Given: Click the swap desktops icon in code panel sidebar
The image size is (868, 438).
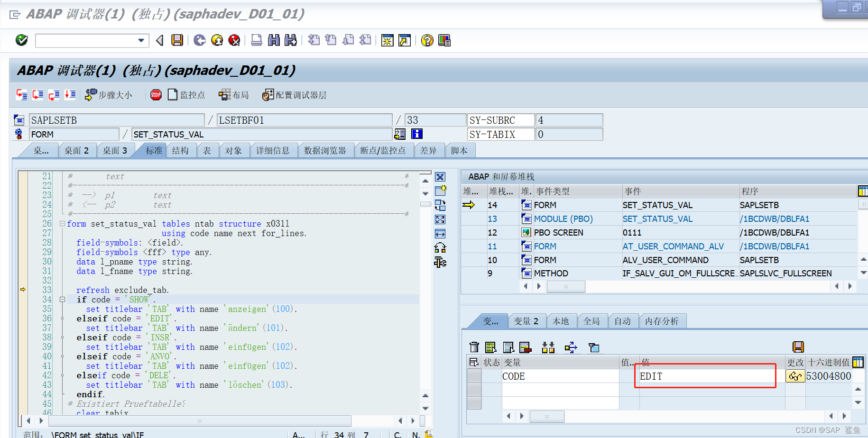Looking at the screenshot, I should [440, 205].
